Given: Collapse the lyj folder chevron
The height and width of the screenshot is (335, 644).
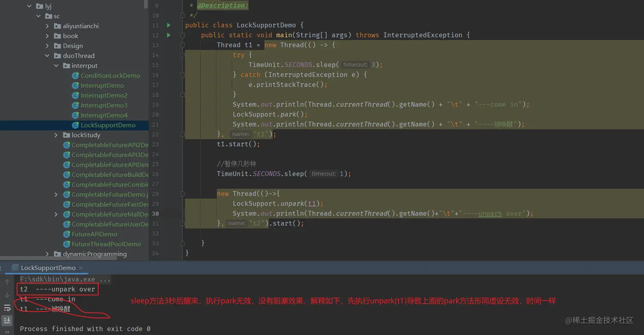Looking at the screenshot, I should (29, 6).
